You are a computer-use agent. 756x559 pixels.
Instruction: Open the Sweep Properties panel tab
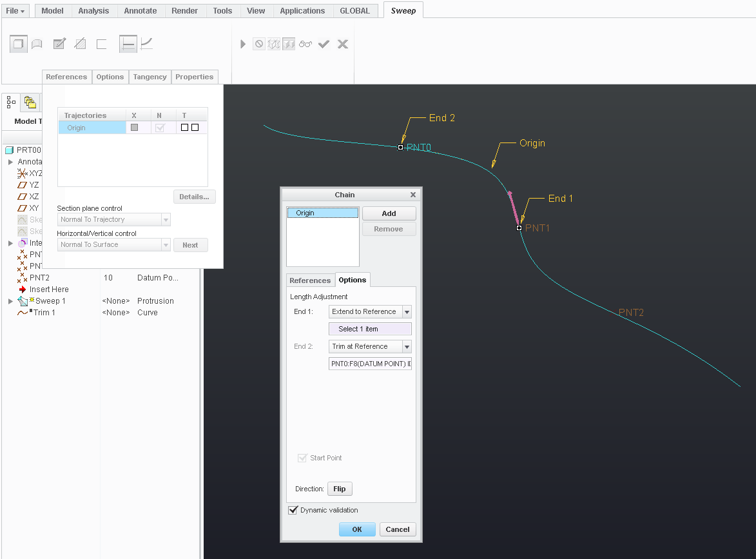click(x=194, y=77)
